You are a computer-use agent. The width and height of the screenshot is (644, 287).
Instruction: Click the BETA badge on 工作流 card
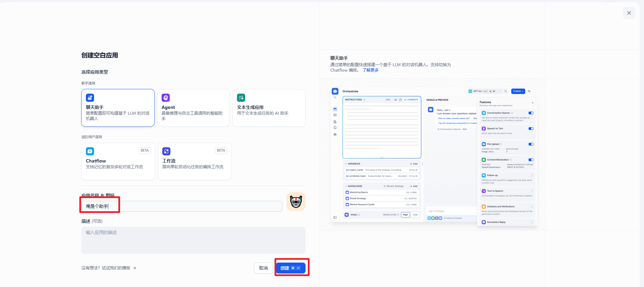(221, 151)
